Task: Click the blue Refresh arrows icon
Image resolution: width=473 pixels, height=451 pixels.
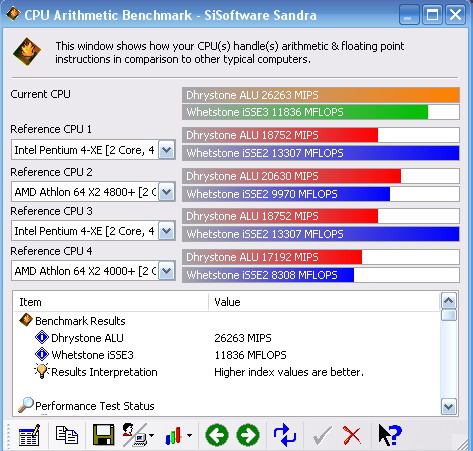Action: pos(285,435)
